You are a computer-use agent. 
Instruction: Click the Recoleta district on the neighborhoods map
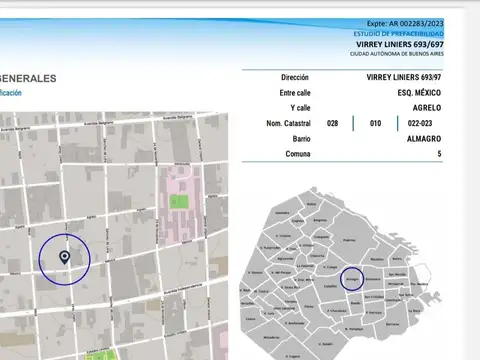(377, 259)
